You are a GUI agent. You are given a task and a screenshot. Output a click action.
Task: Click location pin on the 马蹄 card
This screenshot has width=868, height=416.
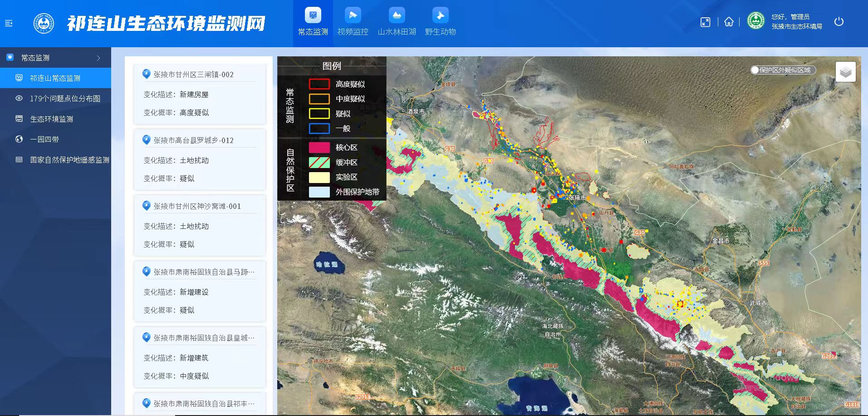point(146,272)
